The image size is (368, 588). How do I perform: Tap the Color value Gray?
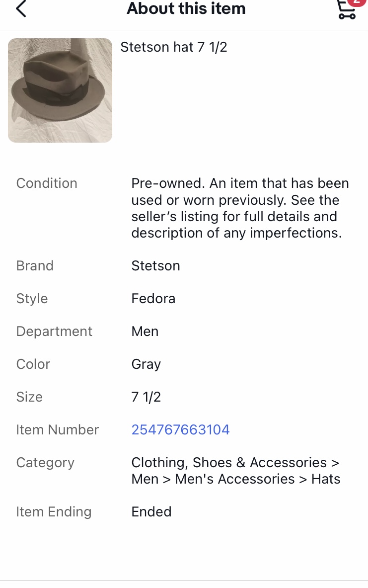click(146, 364)
